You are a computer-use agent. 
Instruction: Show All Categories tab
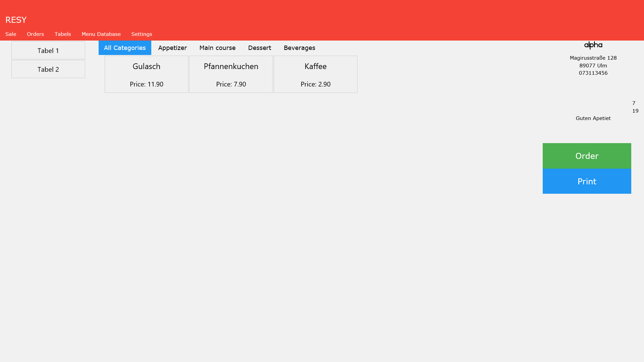point(125,48)
